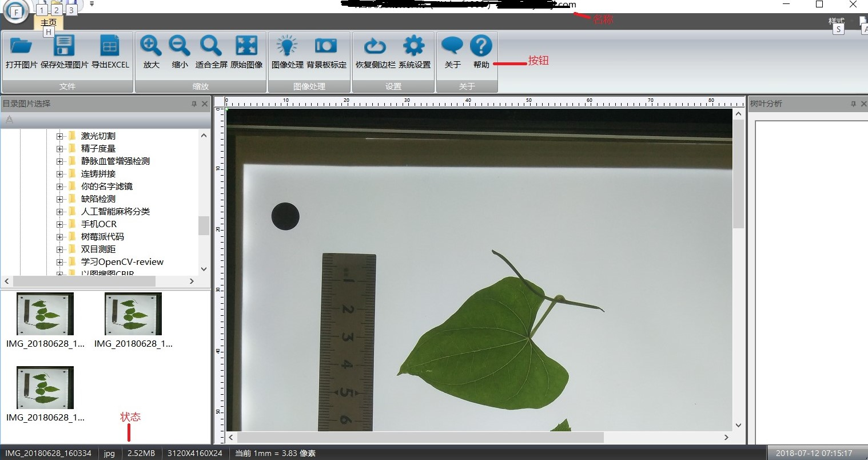Expand the 精子度量 folder node
Image resolution: width=868 pixels, height=460 pixels.
[59, 149]
